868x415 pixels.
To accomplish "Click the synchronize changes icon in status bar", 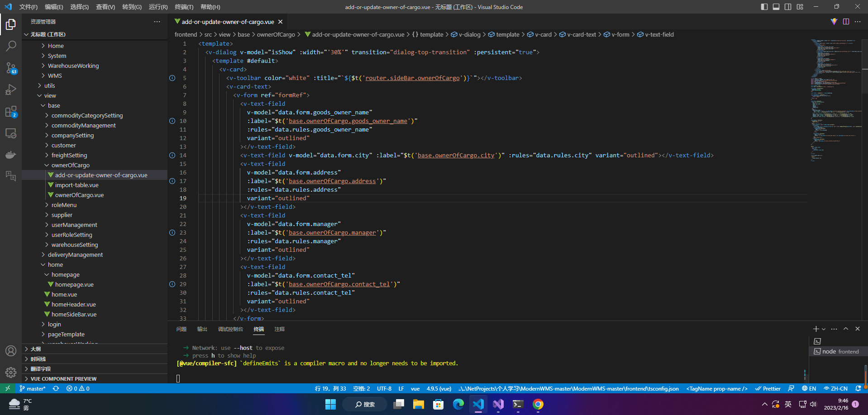I will click(x=56, y=388).
